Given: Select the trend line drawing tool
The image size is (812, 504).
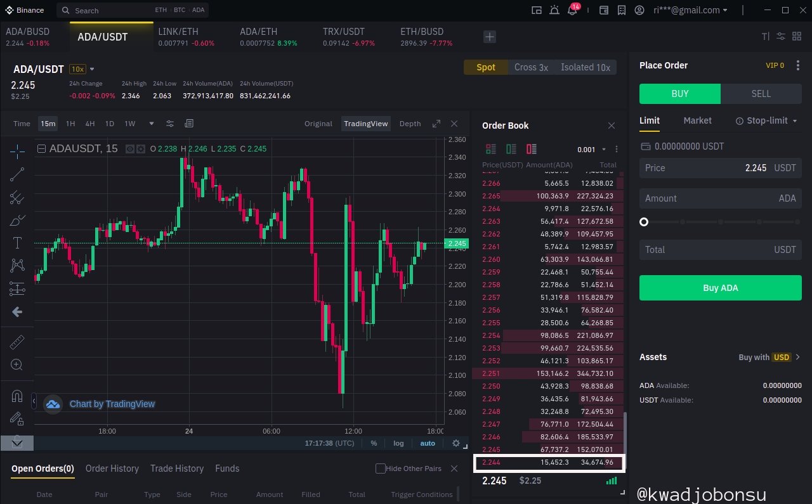Looking at the screenshot, I should tap(17, 174).
